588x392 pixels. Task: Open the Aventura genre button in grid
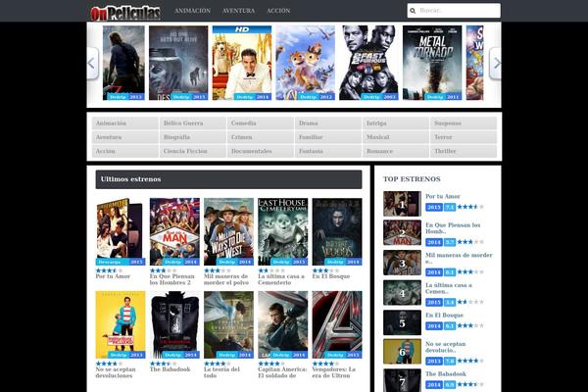point(125,137)
